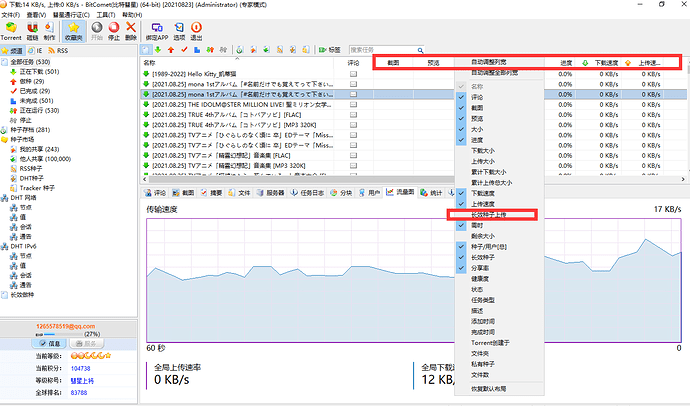Viewport: 690px width, 406px height.
Task: Switch to 评论 detail tab
Action: (155, 193)
